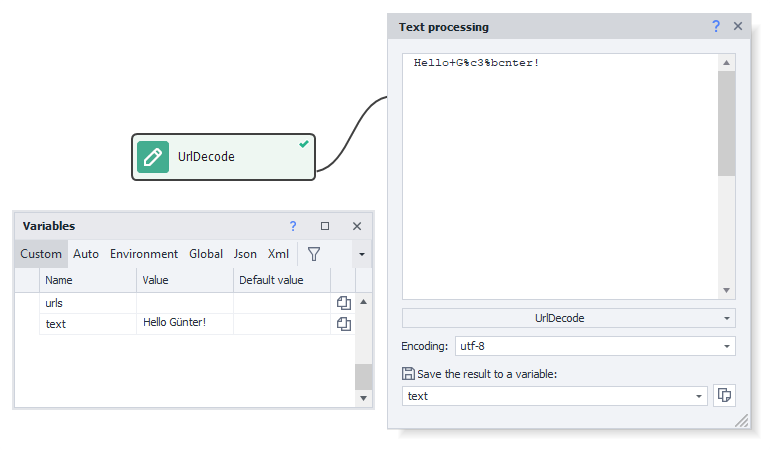
Task: Select the Global variables tab
Action: [206, 254]
